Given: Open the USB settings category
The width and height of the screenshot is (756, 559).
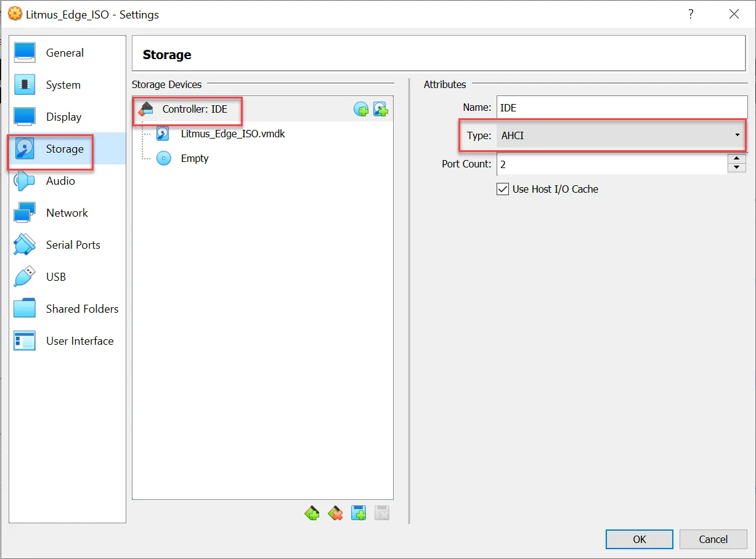Looking at the screenshot, I should coord(67,277).
